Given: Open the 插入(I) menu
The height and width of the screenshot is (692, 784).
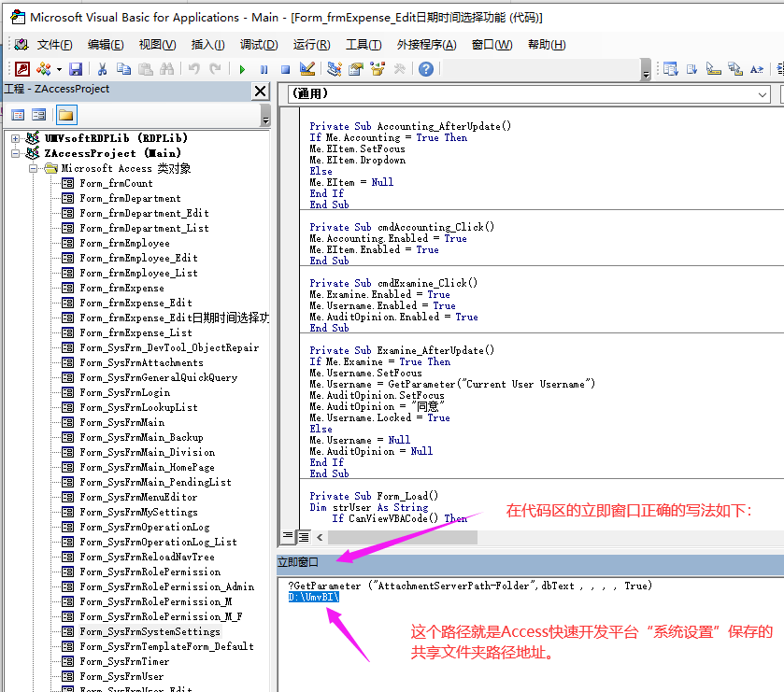Looking at the screenshot, I should click(x=208, y=45).
